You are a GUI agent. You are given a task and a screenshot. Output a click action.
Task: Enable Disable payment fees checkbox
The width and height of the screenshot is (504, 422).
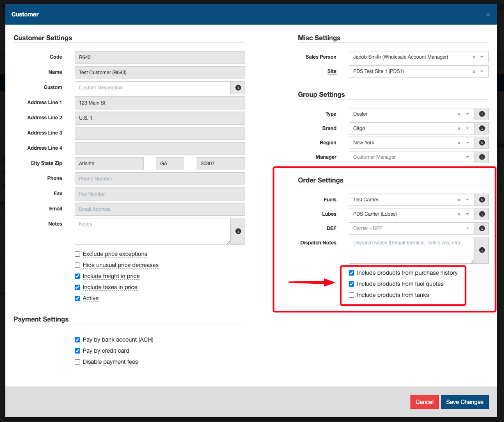pos(77,362)
